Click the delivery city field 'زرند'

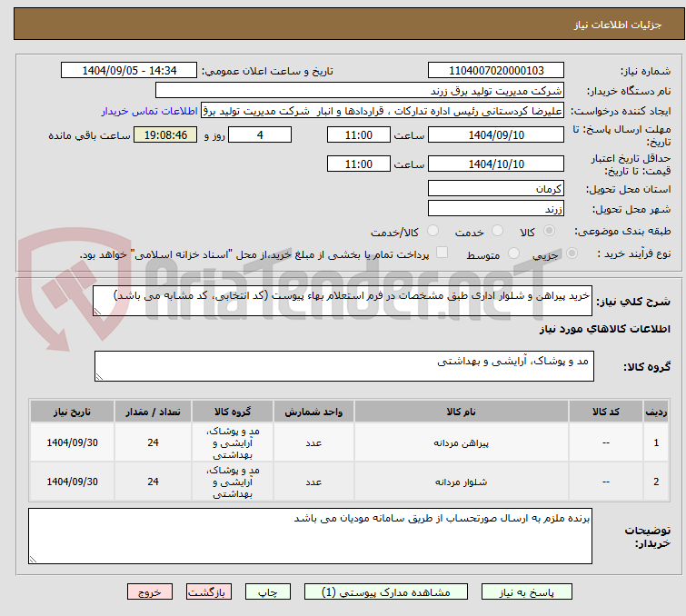[x=496, y=209]
